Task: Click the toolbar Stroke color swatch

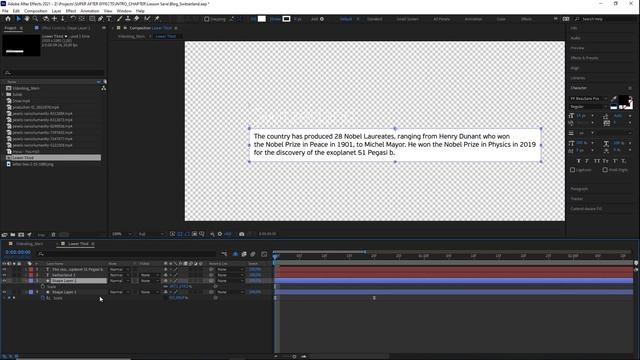Action: click(287, 19)
